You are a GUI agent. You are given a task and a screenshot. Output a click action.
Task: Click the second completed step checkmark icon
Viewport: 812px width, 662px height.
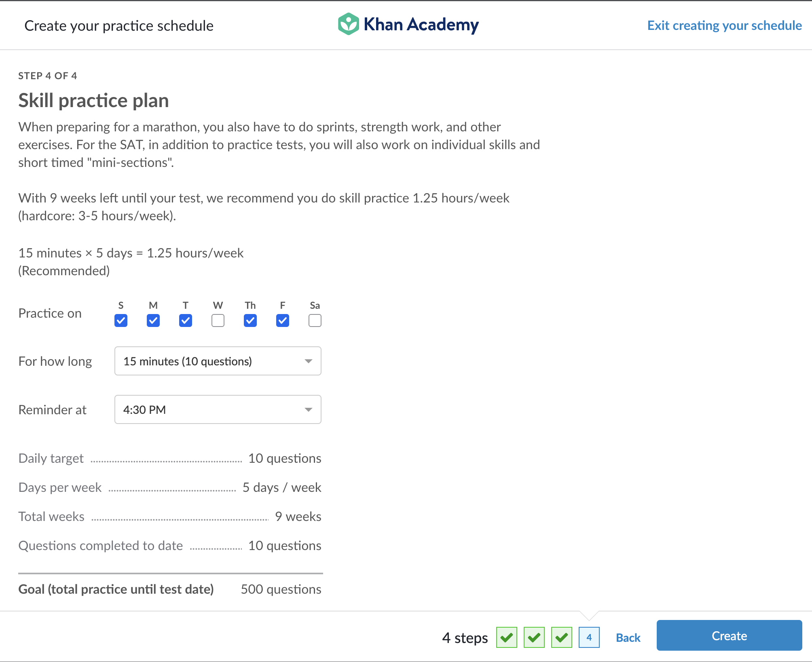(534, 637)
